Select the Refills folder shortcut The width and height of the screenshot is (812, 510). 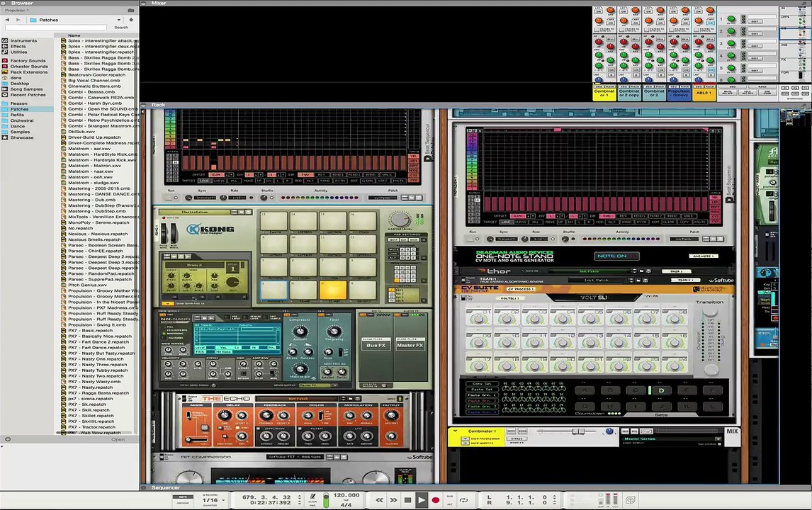coord(17,115)
